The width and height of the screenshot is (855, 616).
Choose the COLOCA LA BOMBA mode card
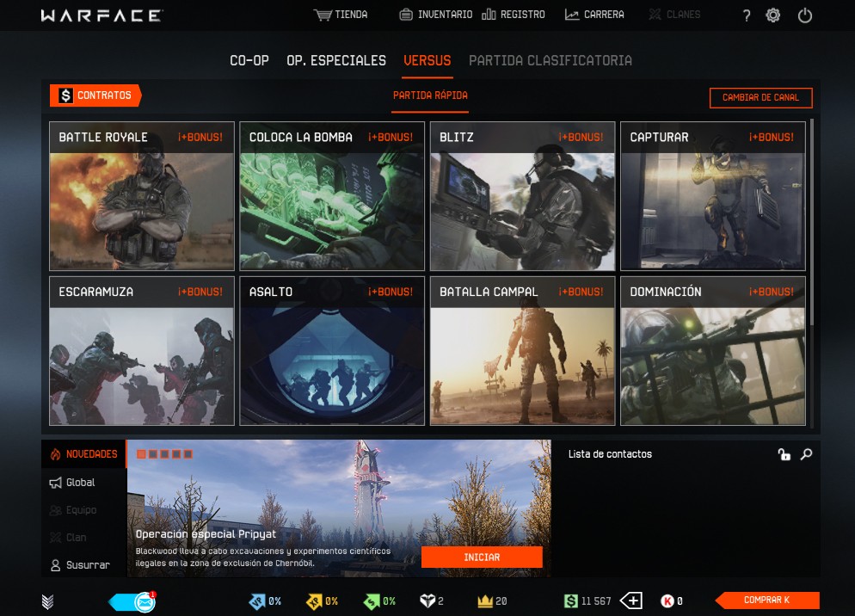[x=332, y=196]
